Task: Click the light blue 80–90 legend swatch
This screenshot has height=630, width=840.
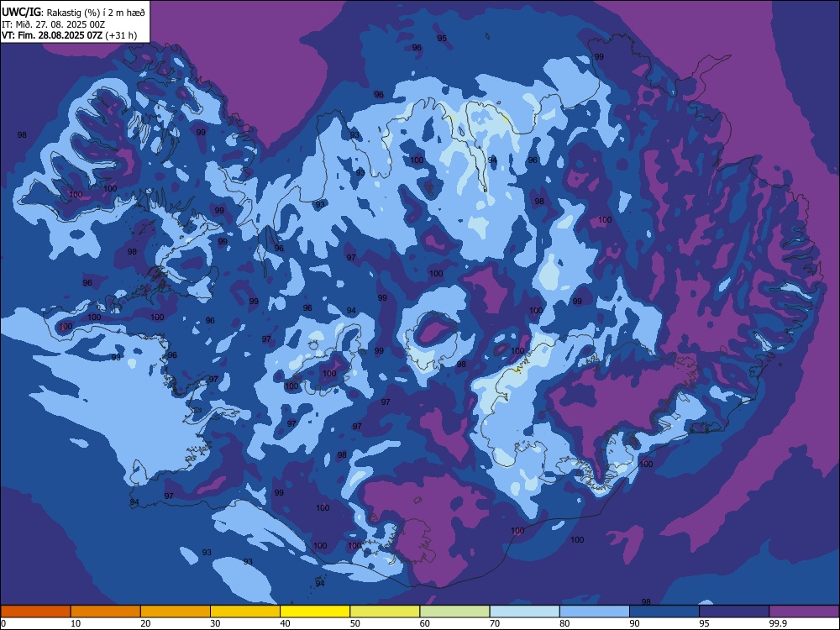Action: 595,612
